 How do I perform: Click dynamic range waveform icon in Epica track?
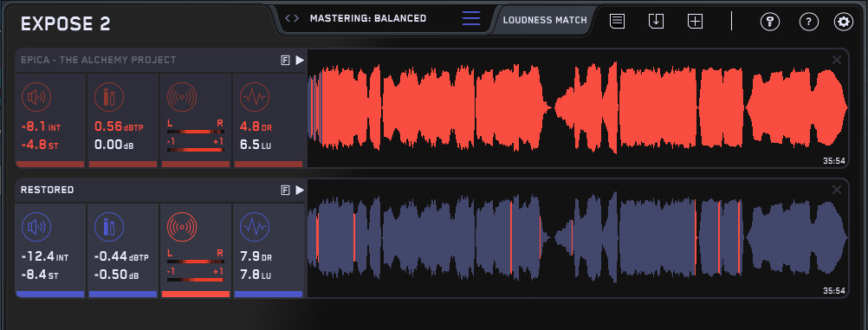pos(255,98)
